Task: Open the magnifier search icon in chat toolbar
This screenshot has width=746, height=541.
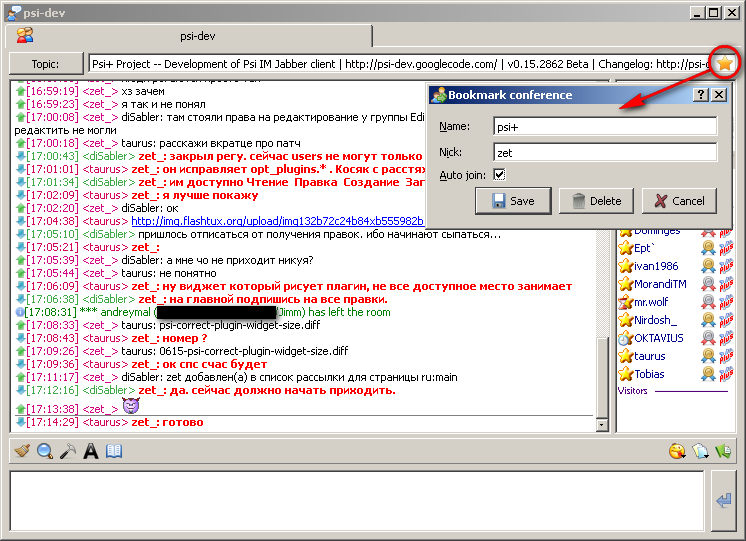Action: 45,451
